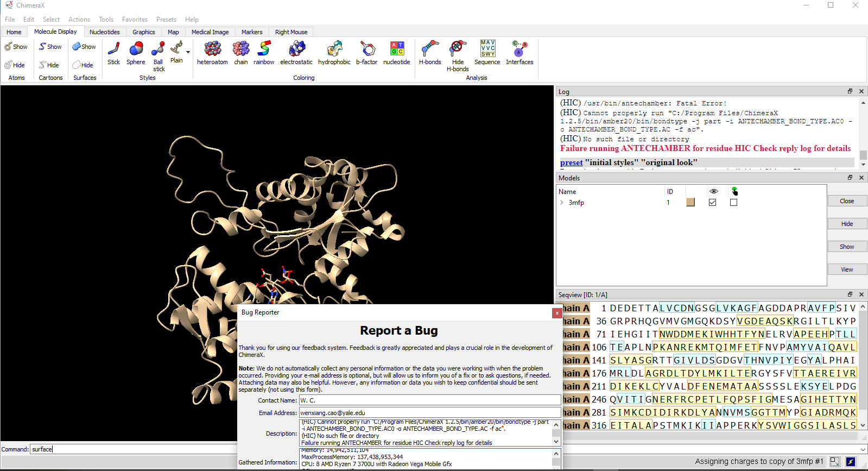Apply rainbow coloring
868x471 pixels.
tap(264, 52)
